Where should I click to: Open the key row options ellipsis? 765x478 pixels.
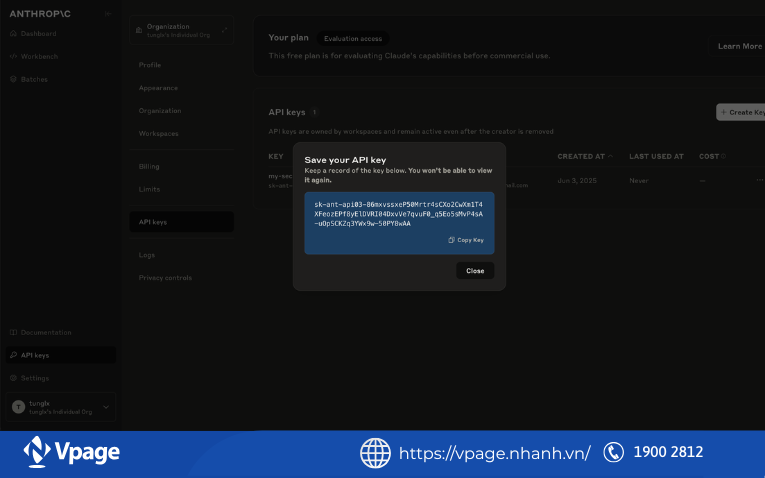click(760, 180)
